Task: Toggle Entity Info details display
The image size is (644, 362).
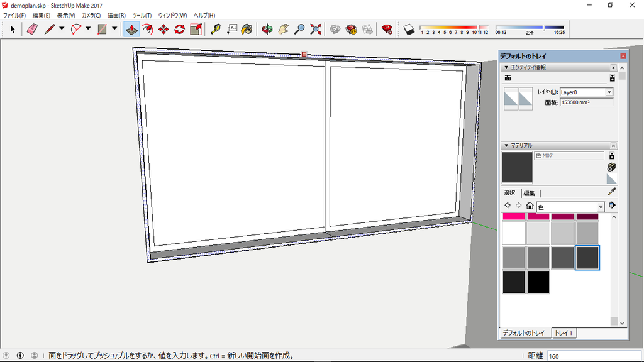Action: click(613, 78)
